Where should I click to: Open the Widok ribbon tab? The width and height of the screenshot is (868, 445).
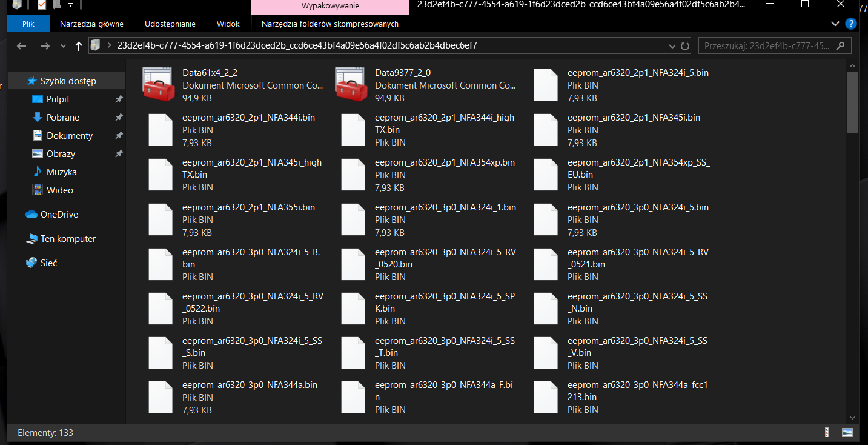[228, 24]
